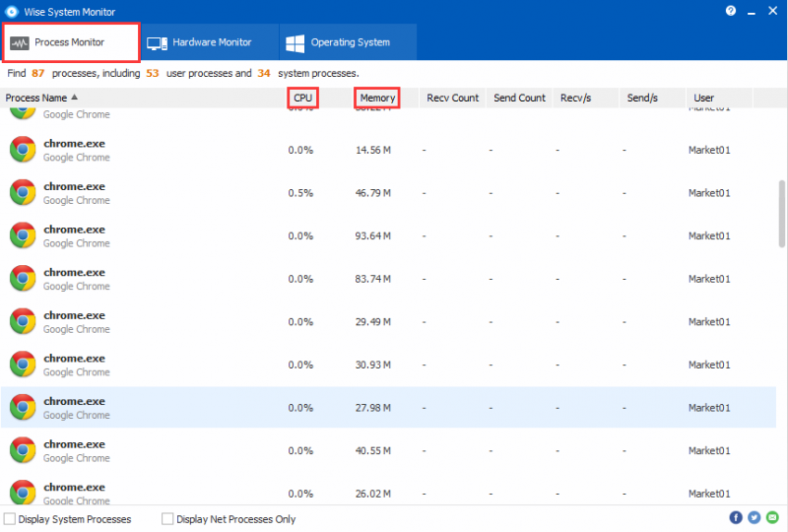Screen dimensions: 788x532
Task: Enable Display Net Processes Only checkbox
Action: (x=167, y=519)
